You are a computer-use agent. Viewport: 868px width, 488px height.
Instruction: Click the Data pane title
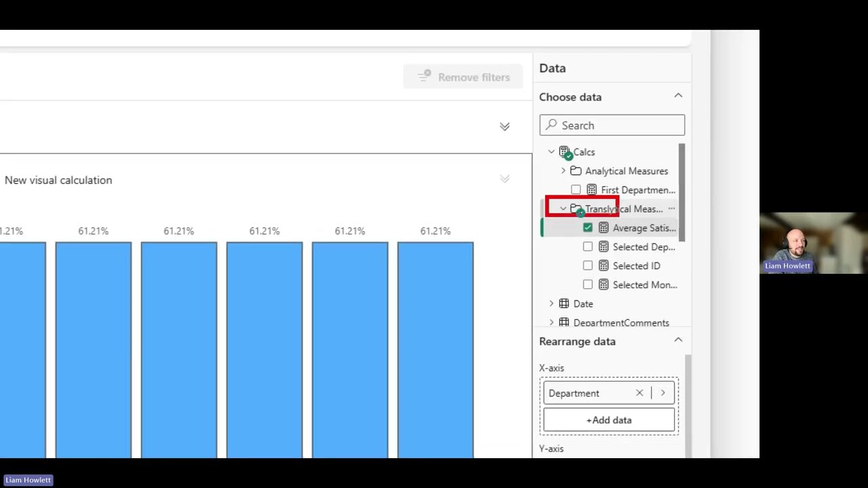tap(553, 68)
